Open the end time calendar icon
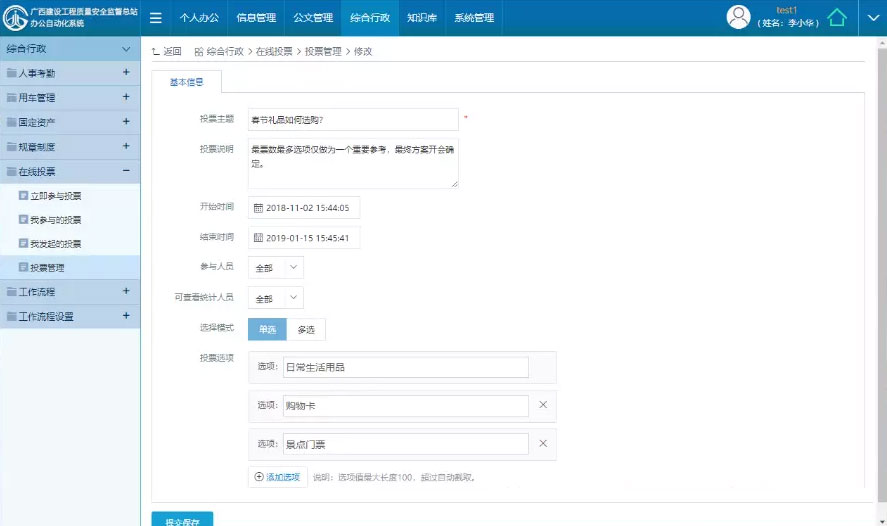The height and width of the screenshot is (526, 887). tap(257, 238)
